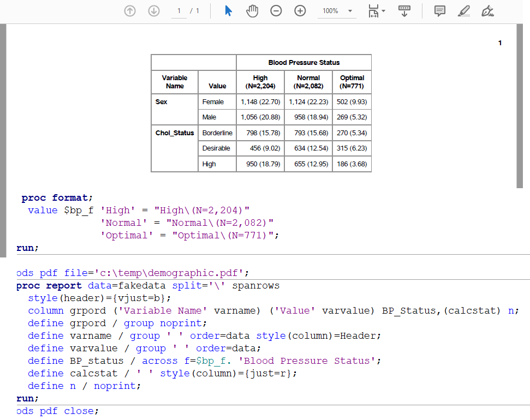Open the Fill and Sign tool

[486, 10]
